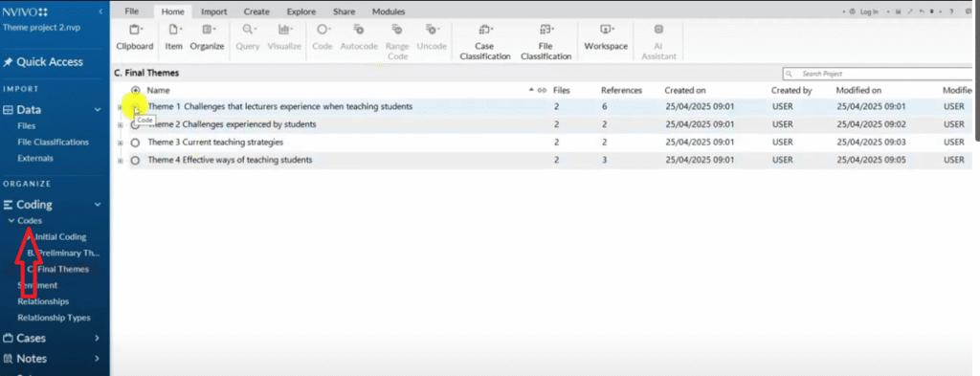The width and height of the screenshot is (980, 376).
Task: Expand the Cases section chevron
Action: point(97,338)
